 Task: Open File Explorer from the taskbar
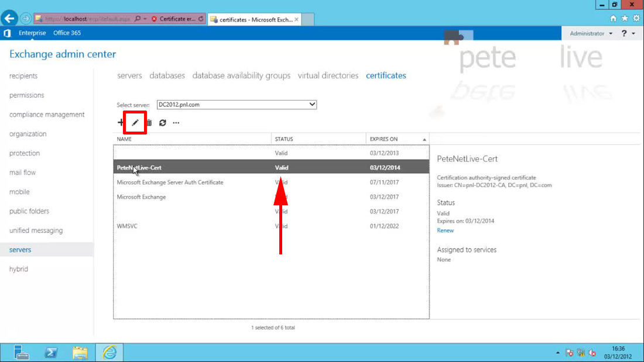[x=80, y=353]
